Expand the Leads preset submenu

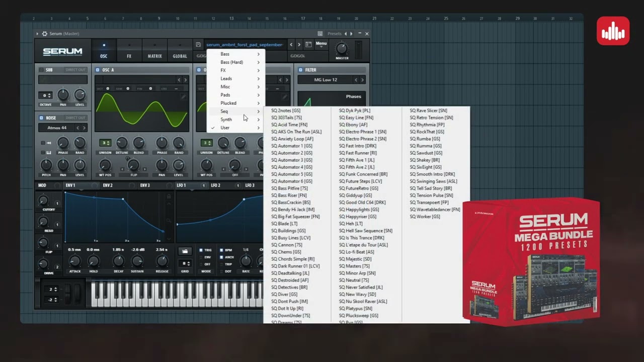point(235,78)
